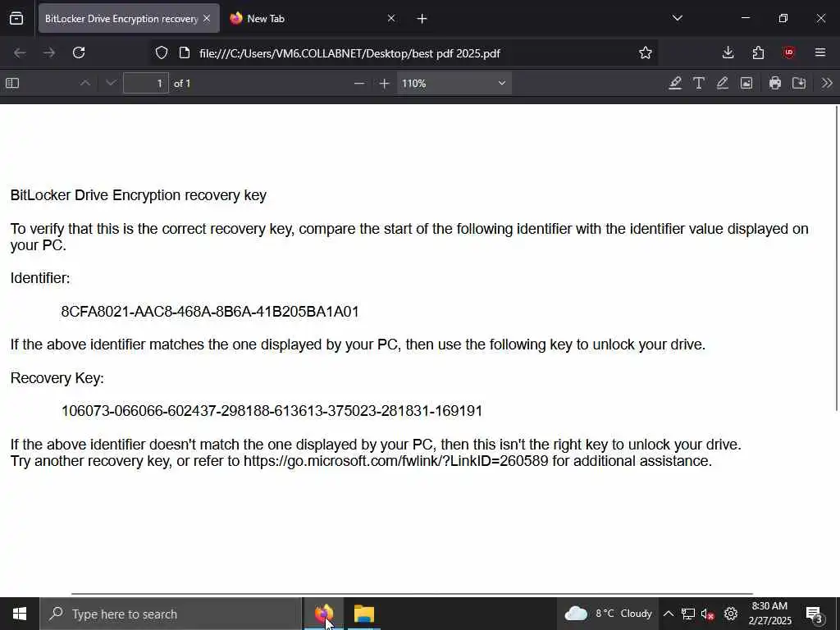Click the Type here to search box
840x630 pixels.
pos(171,614)
